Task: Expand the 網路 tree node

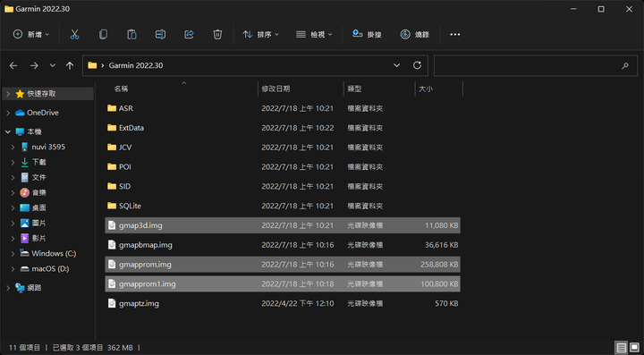Action: click(x=8, y=288)
